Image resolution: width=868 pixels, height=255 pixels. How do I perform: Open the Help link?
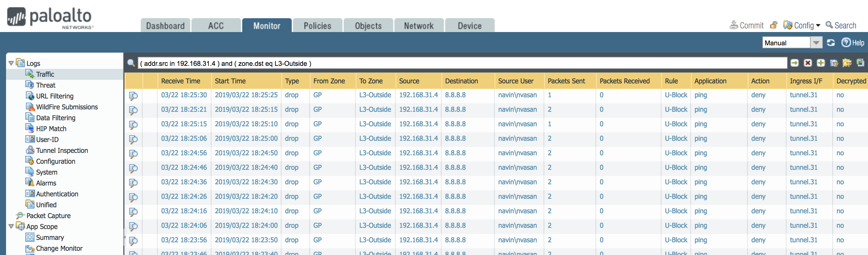coord(853,43)
